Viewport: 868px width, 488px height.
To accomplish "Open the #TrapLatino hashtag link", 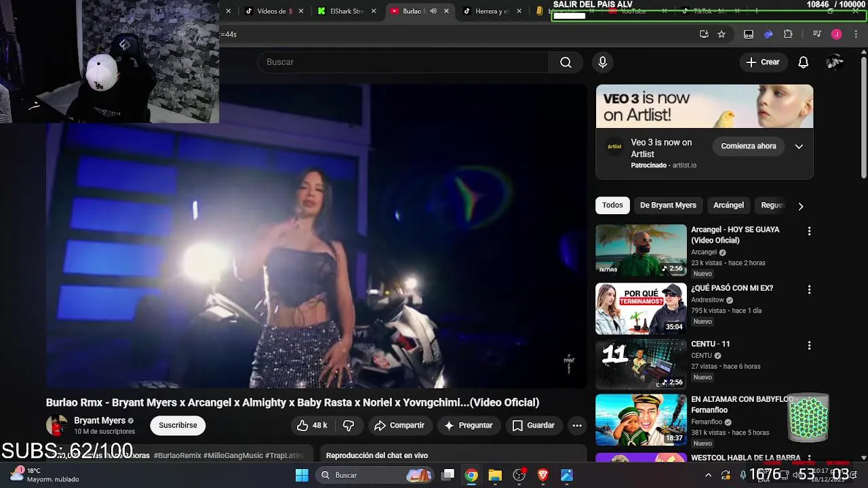I will 284,456.
